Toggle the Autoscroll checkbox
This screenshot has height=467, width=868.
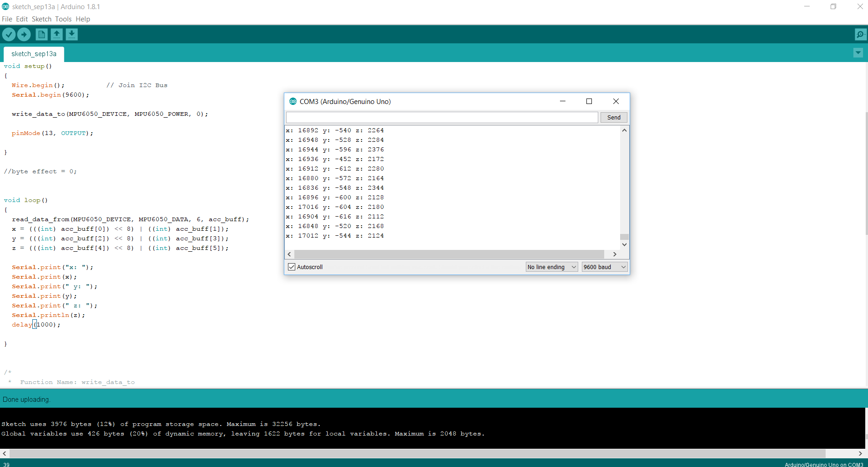pos(292,267)
